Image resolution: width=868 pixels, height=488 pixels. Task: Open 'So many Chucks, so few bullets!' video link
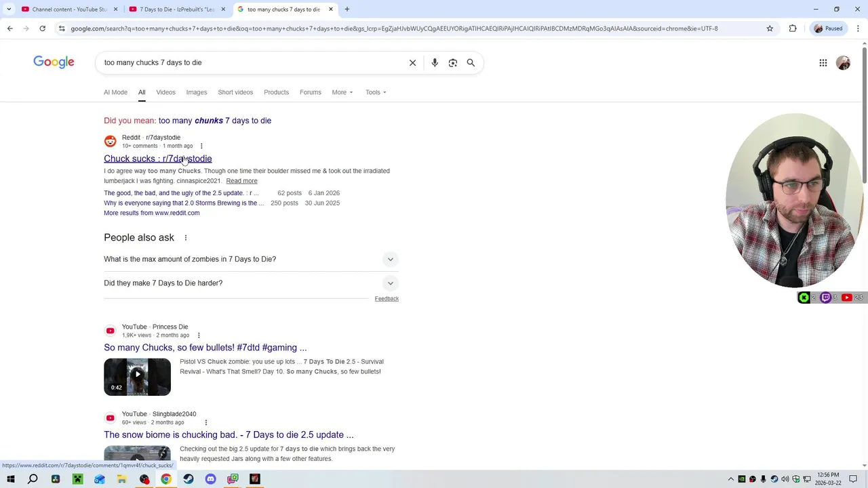tap(205, 348)
